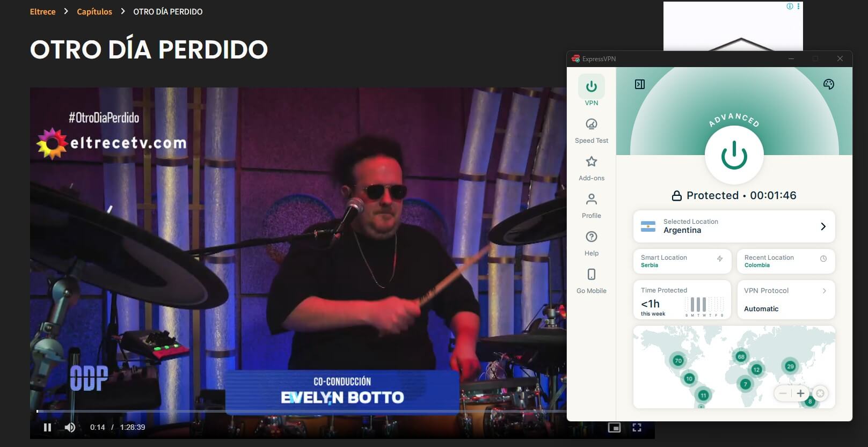Viewport: 868px width, 447px height.
Task: Select the 68-server cluster on the map
Action: click(741, 356)
